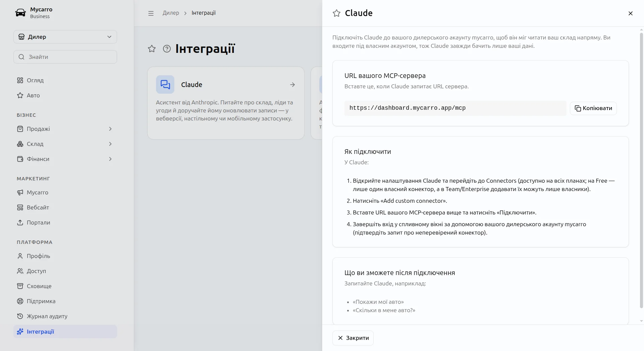Click the Claude card chat icon
The image size is (644, 351).
click(x=165, y=84)
